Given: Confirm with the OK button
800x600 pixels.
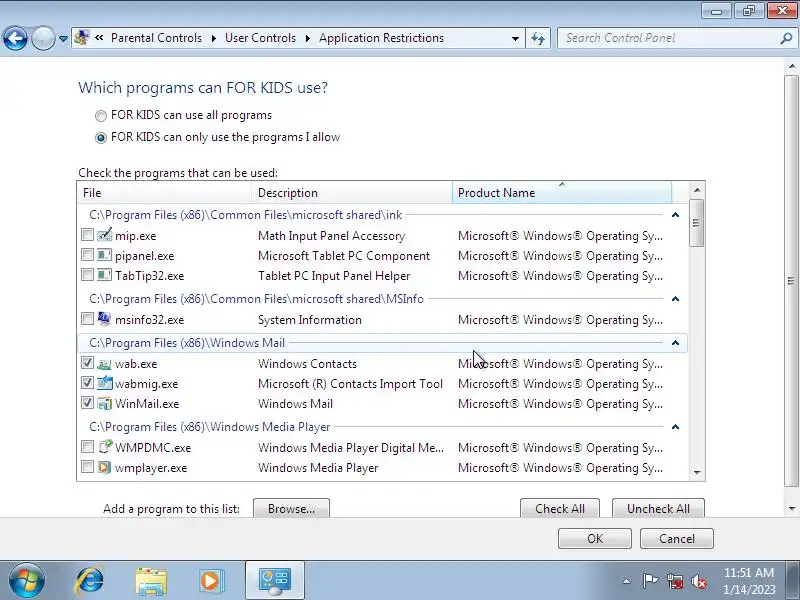Looking at the screenshot, I should 595,538.
